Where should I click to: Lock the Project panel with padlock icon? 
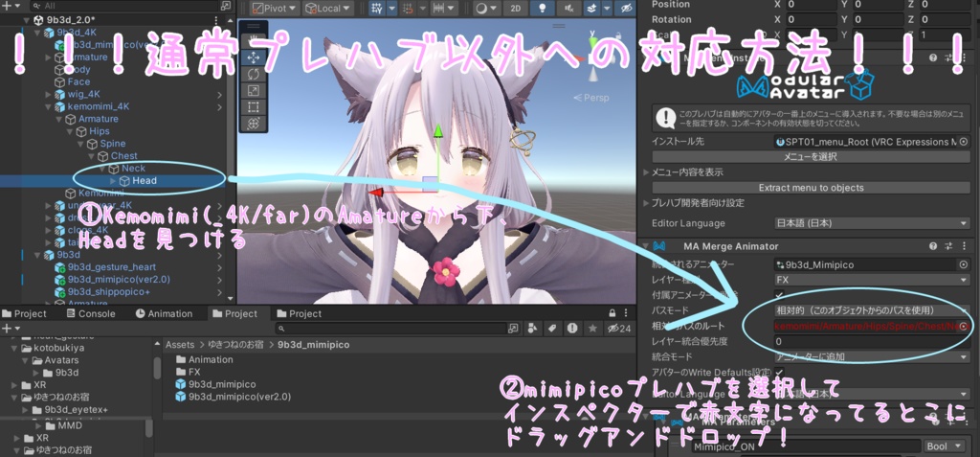click(x=612, y=313)
